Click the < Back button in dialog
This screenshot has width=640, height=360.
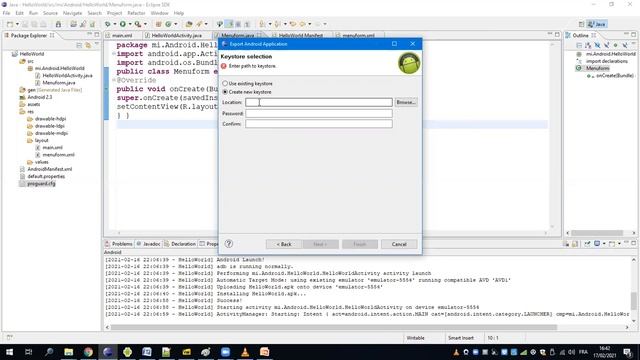284,244
